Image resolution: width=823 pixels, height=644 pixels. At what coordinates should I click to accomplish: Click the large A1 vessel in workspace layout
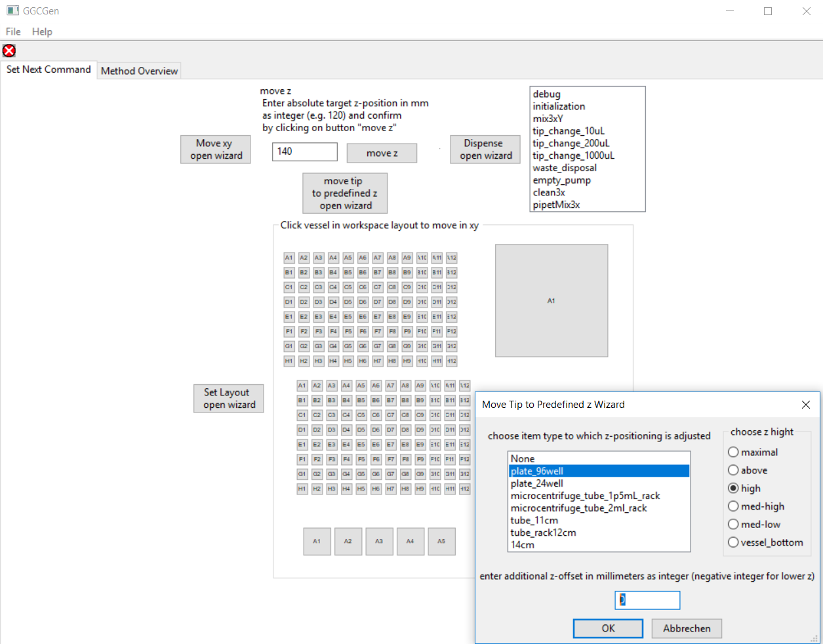click(551, 301)
